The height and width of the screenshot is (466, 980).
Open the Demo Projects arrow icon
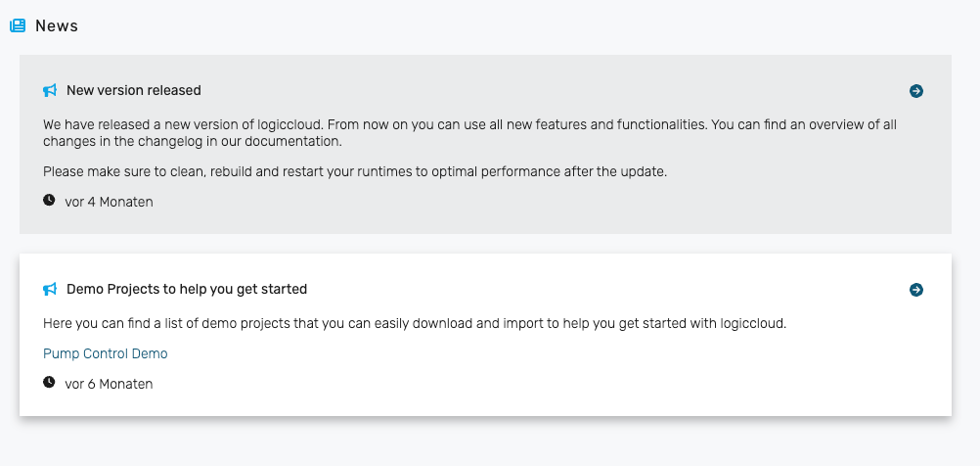coord(916,290)
